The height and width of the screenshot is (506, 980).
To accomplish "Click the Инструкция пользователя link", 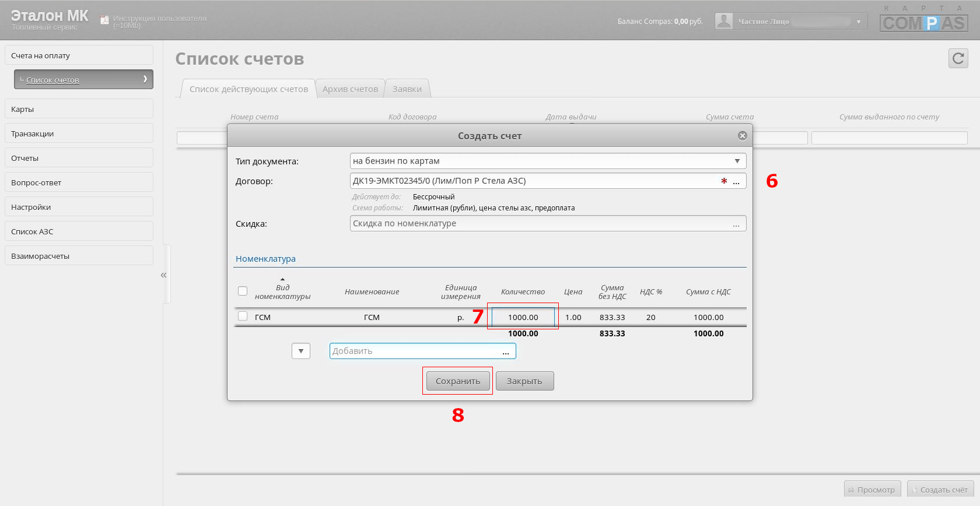I will point(160,22).
